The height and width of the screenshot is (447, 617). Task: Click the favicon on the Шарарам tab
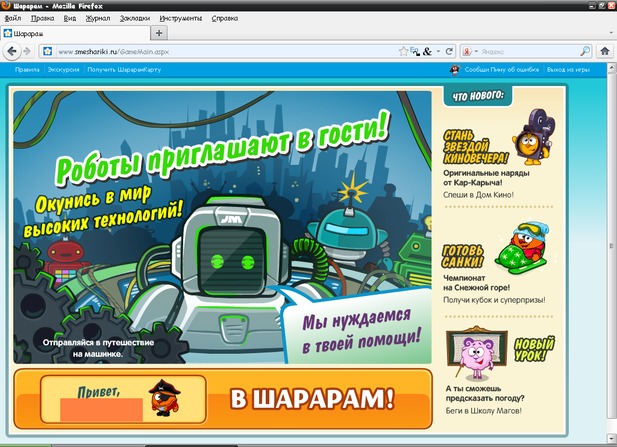point(7,33)
